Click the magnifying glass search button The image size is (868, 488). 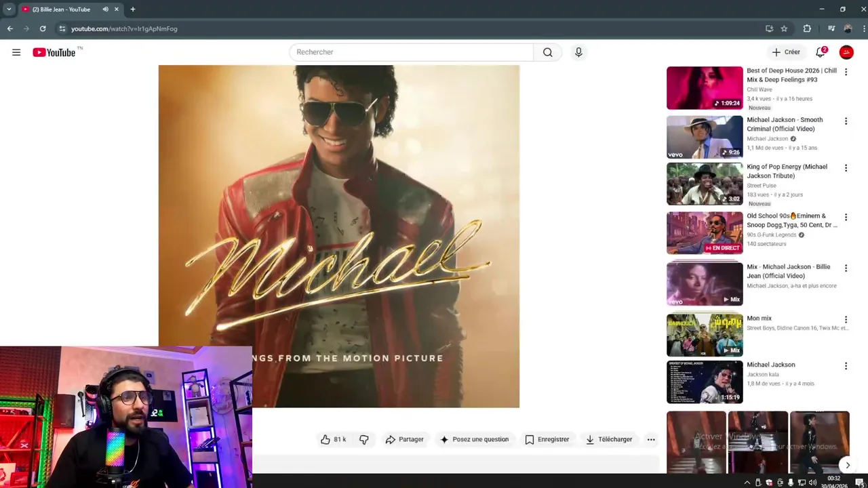point(548,52)
